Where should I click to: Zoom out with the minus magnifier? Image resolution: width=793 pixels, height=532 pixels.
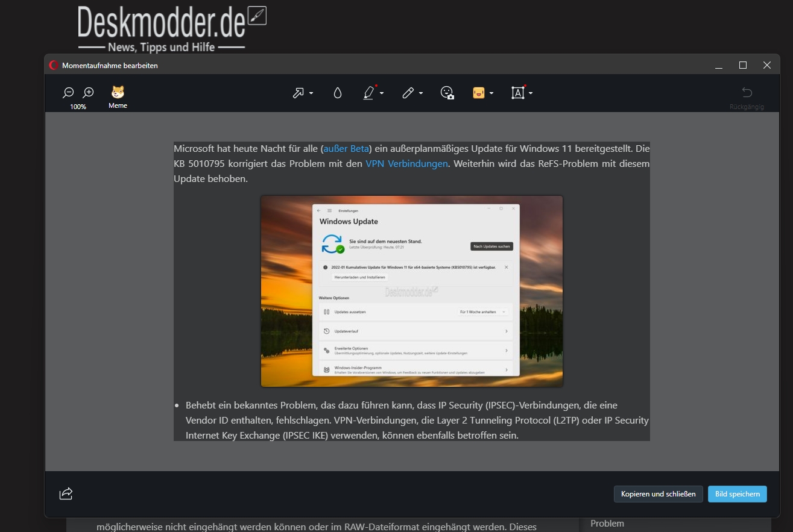click(x=68, y=93)
